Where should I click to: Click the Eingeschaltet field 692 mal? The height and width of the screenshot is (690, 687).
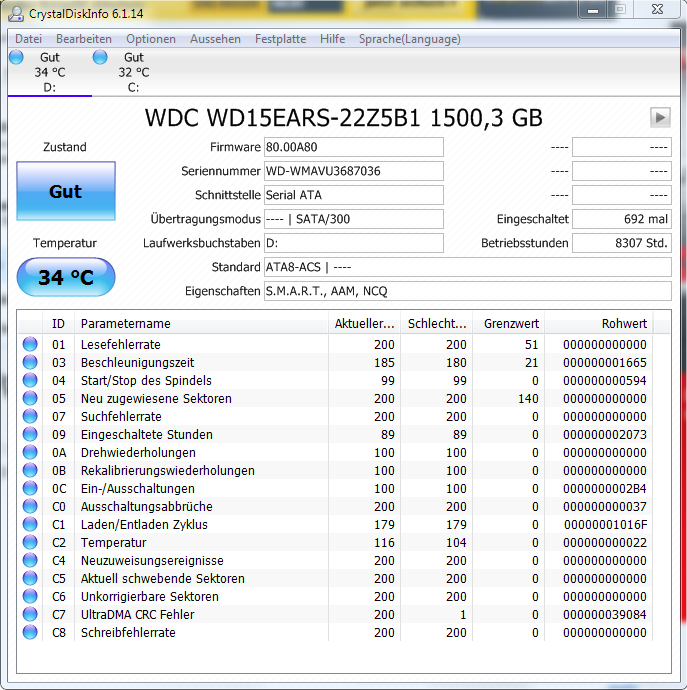coord(622,219)
